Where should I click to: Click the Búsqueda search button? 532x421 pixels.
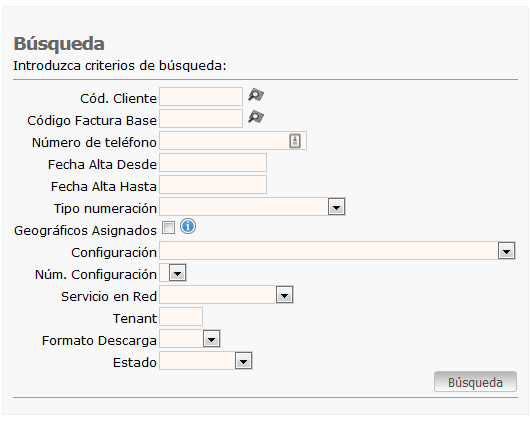coord(475,382)
